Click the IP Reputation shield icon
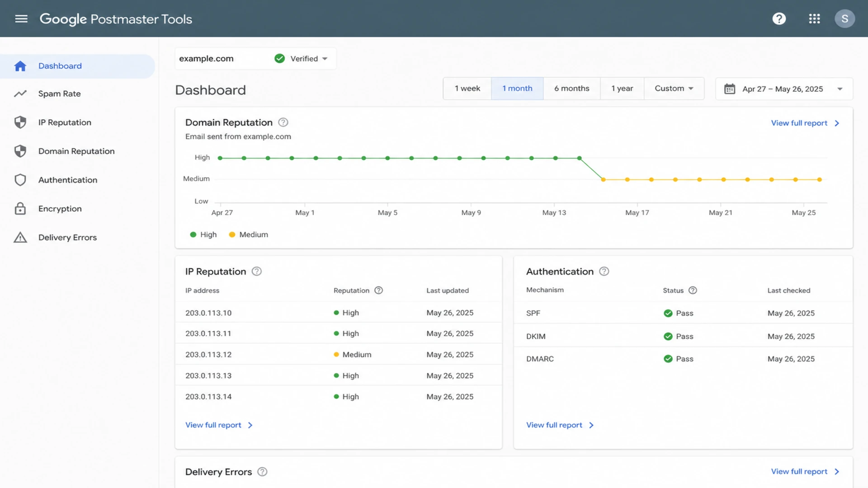The image size is (868, 488). pyautogui.click(x=20, y=122)
